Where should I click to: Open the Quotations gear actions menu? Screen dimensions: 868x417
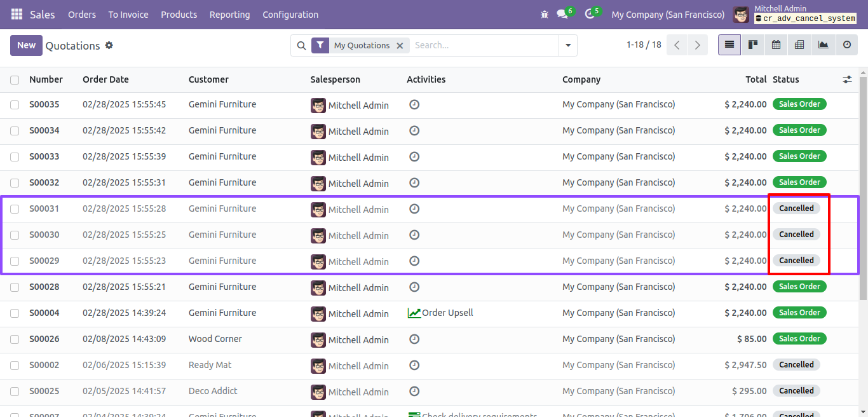(x=109, y=46)
